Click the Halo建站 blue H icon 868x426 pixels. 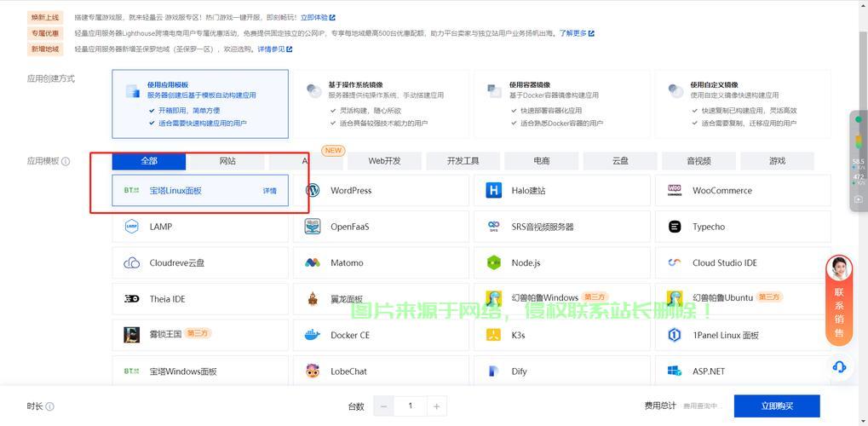[493, 190]
